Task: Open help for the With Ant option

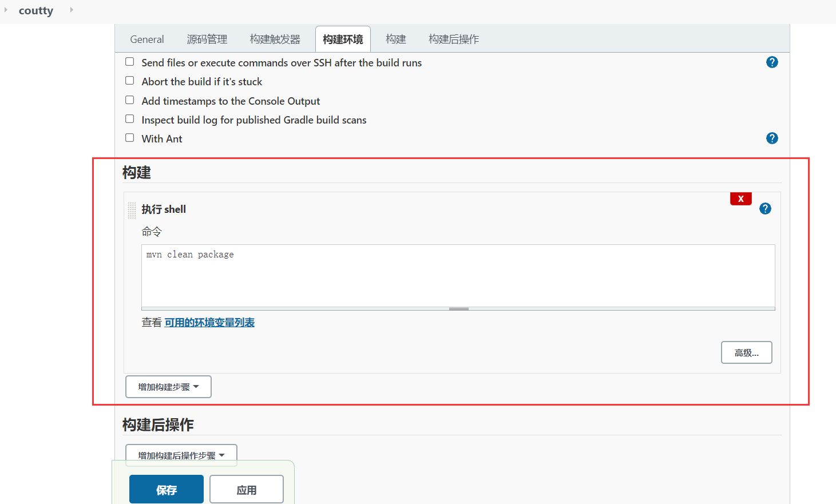Action: (x=772, y=138)
